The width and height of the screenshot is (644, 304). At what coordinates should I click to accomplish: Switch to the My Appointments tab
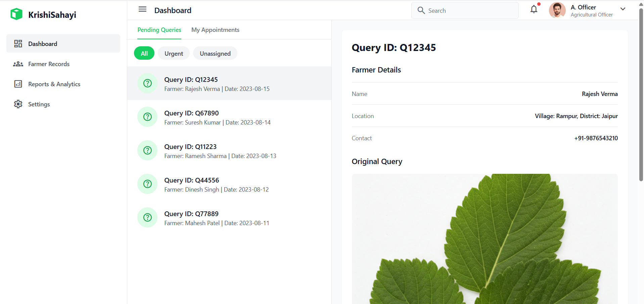coord(215,30)
